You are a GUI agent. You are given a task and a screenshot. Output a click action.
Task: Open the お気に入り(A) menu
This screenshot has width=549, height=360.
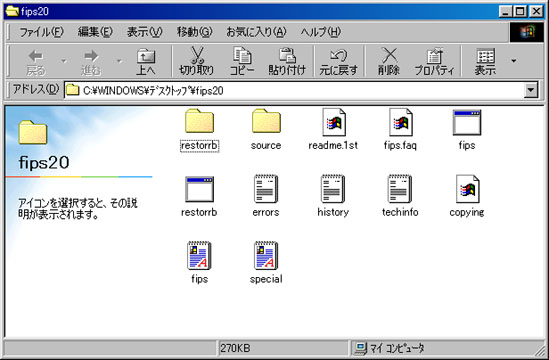[x=256, y=32]
